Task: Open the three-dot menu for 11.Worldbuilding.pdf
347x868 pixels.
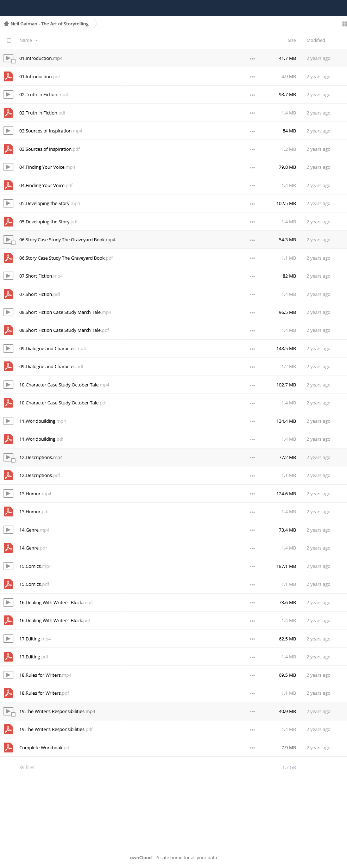Action: click(252, 439)
